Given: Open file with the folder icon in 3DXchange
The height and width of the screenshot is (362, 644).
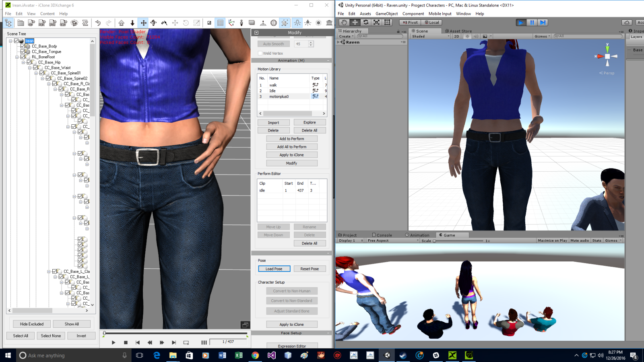Looking at the screenshot, I should (20, 23).
